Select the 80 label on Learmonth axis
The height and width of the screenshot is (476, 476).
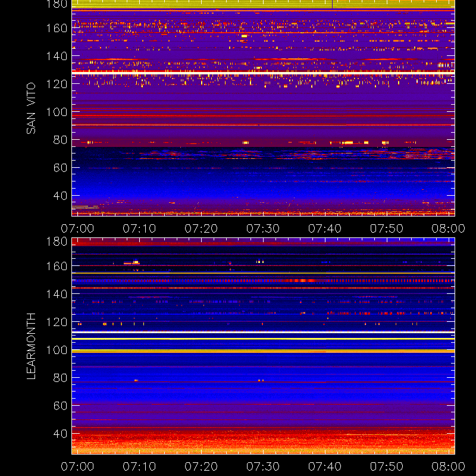pyautogui.click(x=60, y=378)
